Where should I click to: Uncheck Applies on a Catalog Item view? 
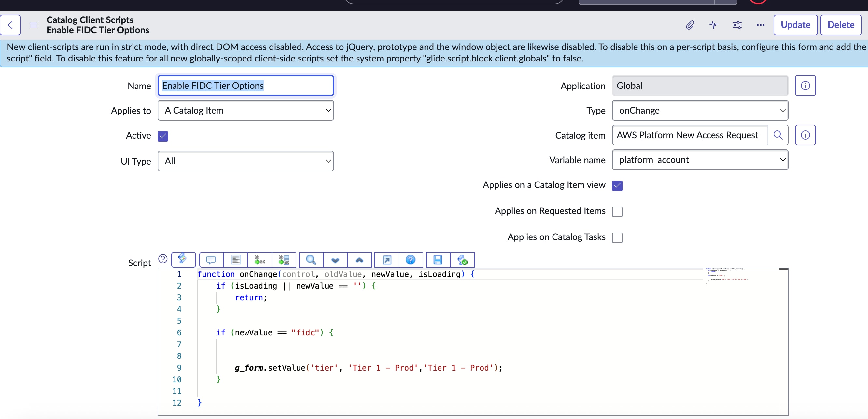pos(617,185)
